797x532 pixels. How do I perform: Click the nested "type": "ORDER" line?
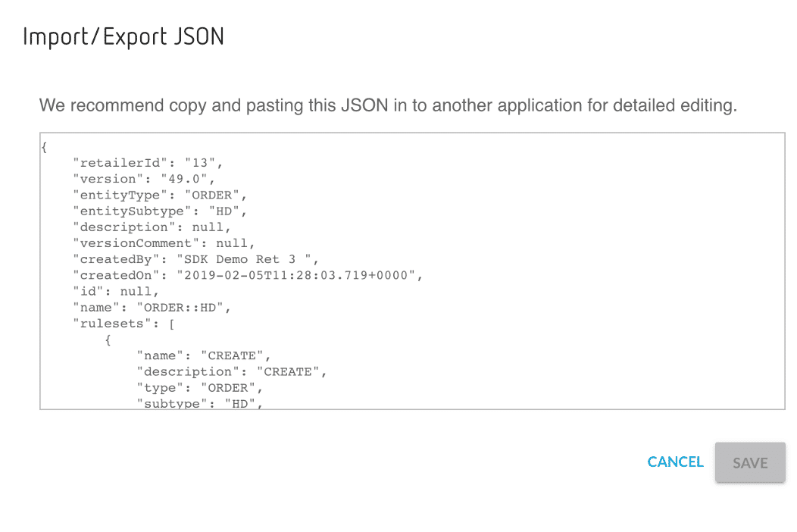click(200, 388)
